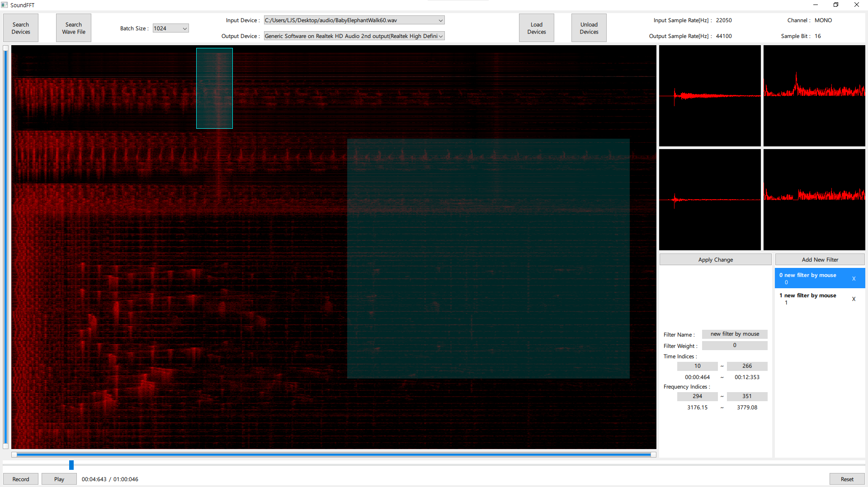Click the Reset button
The width and height of the screenshot is (868, 487).
pos(847,479)
